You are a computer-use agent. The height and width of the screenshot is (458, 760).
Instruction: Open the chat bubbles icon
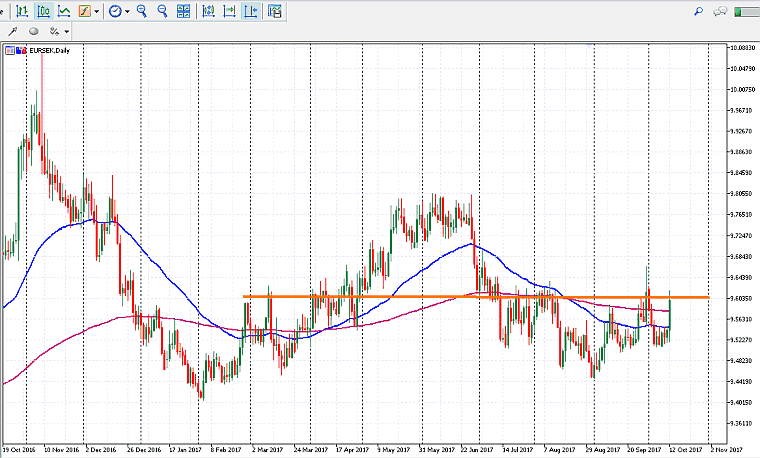click(x=719, y=11)
